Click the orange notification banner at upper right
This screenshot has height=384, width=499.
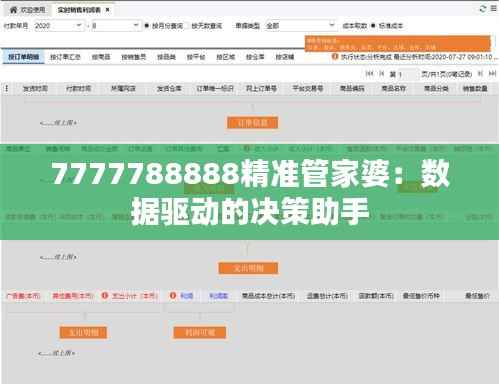[x=397, y=44]
